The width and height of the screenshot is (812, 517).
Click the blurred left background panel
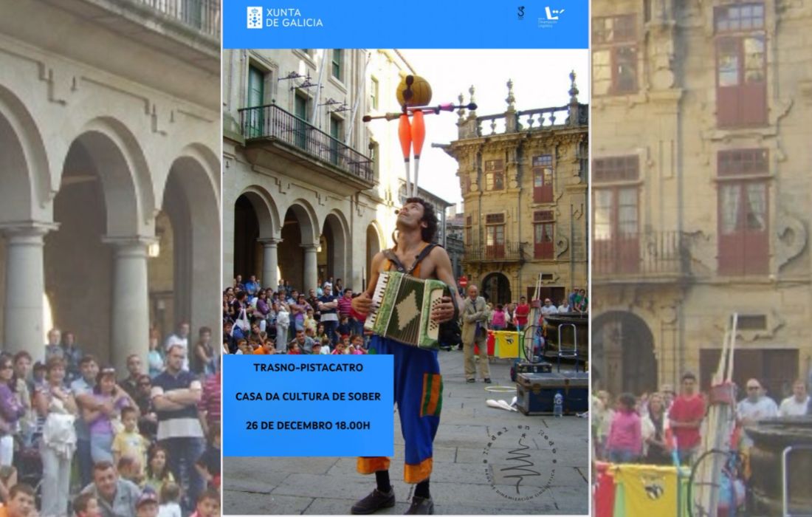click(x=111, y=258)
